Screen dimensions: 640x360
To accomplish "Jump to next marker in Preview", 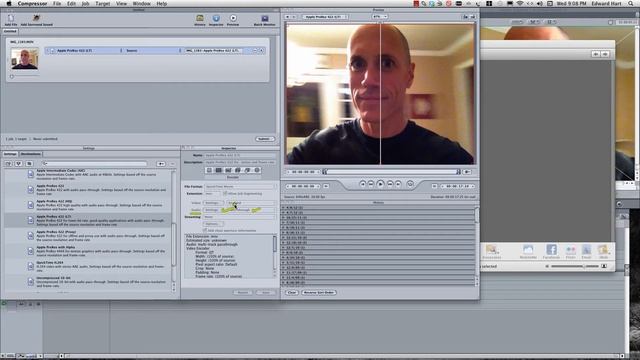I will coord(398,184).
